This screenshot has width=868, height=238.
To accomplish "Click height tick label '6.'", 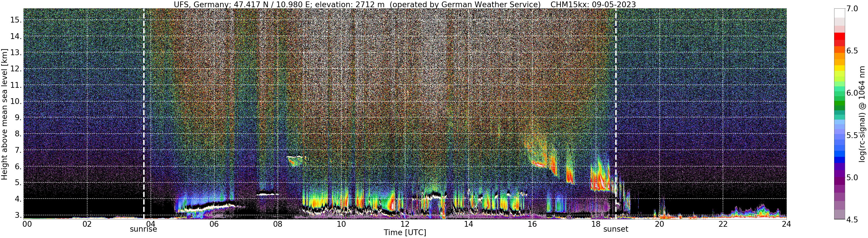I will coord(18,166).
